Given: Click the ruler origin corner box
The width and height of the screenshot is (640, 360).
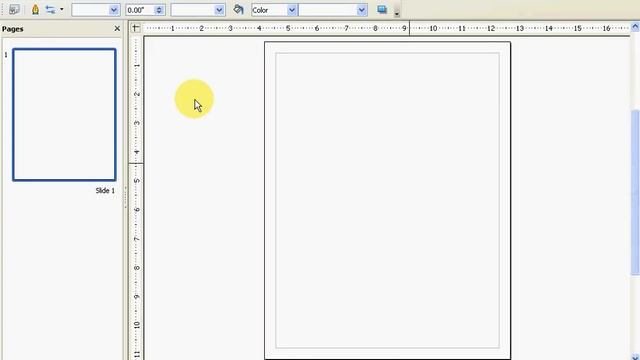Looking at the screenshot, I should click(136, 28).
